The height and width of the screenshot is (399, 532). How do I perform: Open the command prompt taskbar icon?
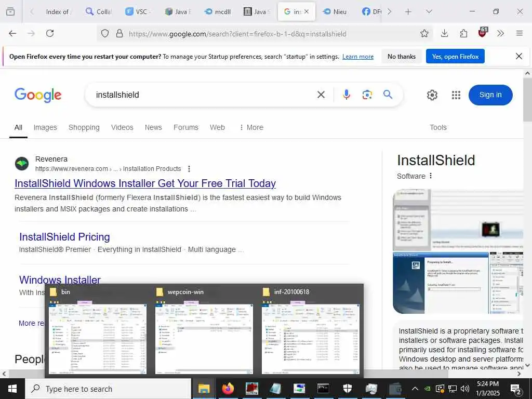pyautogui.click(x=323, y=389)
